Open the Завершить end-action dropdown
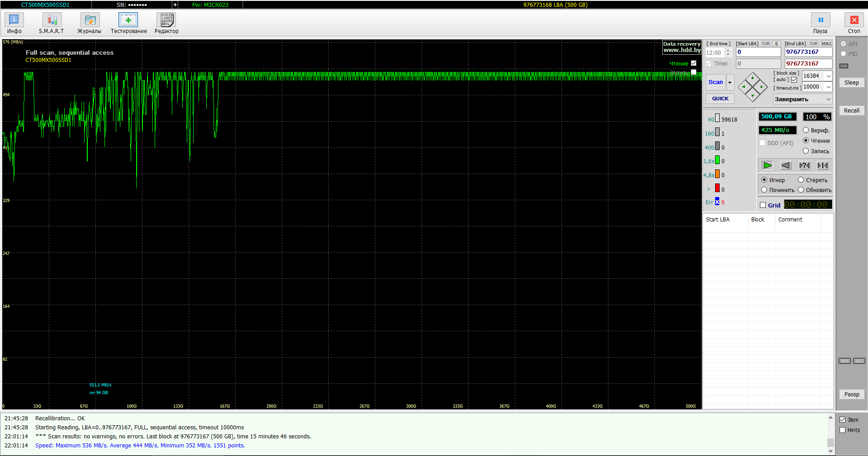The image size is (868, 456). (x=803, y=99)
